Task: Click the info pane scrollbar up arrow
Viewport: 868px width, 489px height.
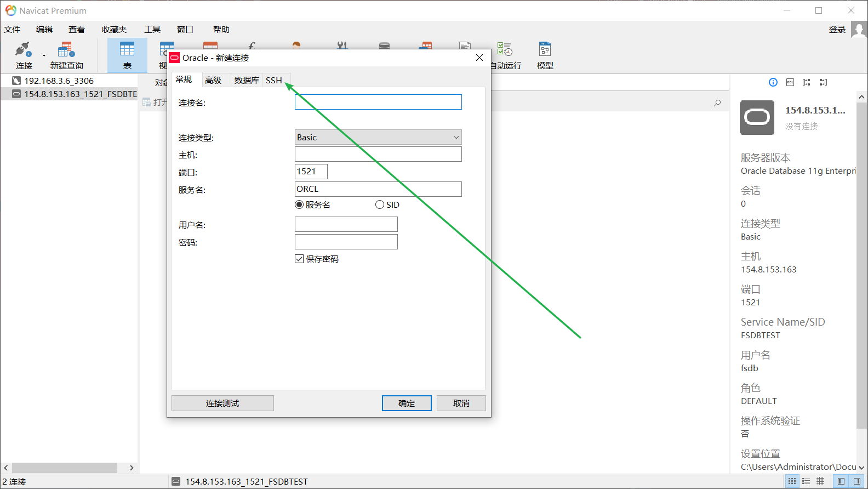Action: tap(862, 97)
